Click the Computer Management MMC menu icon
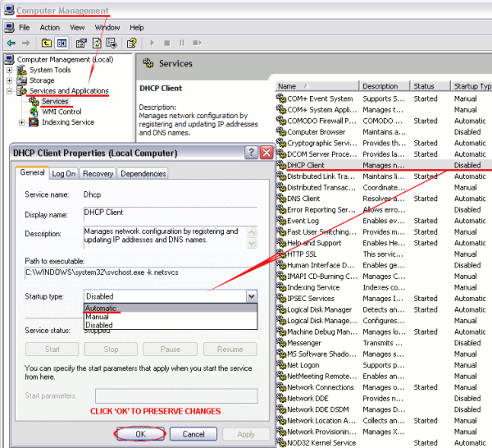Viewport: 492px width, 448px height. tap(9, 28)
